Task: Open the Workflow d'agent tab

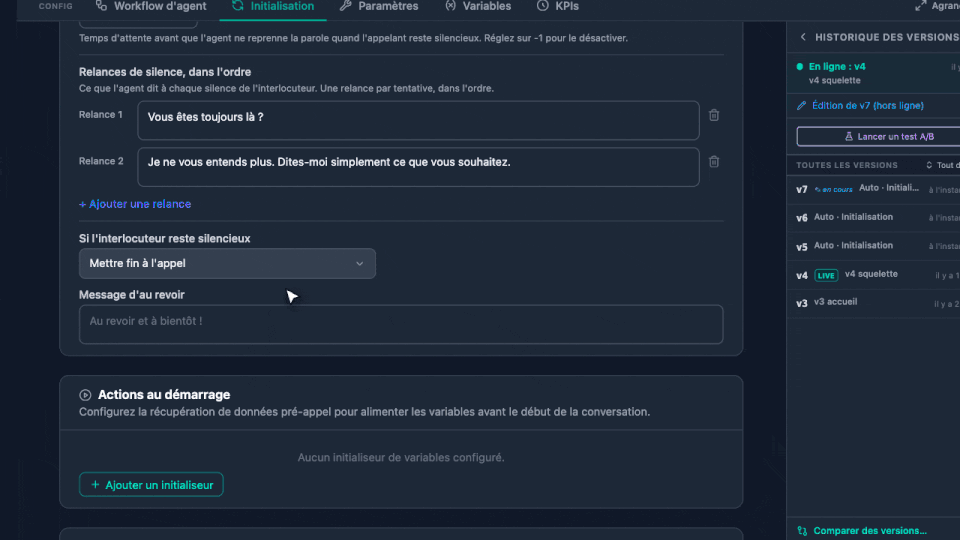Action: click(x=151, y=6)
